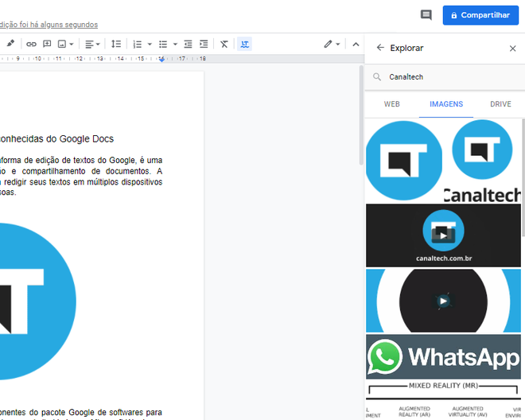Open the last edit history link
This screenshot has width=525, height=420.
click(x=49, y=25)
